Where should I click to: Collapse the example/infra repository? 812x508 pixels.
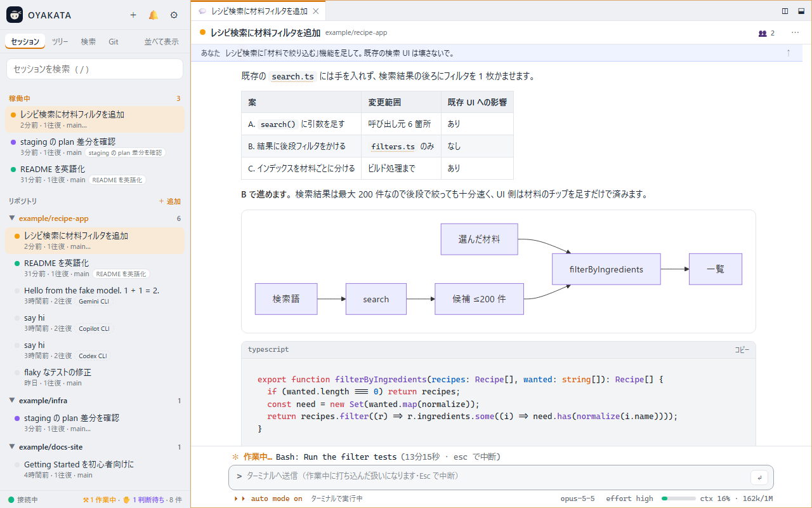(12, 401)
